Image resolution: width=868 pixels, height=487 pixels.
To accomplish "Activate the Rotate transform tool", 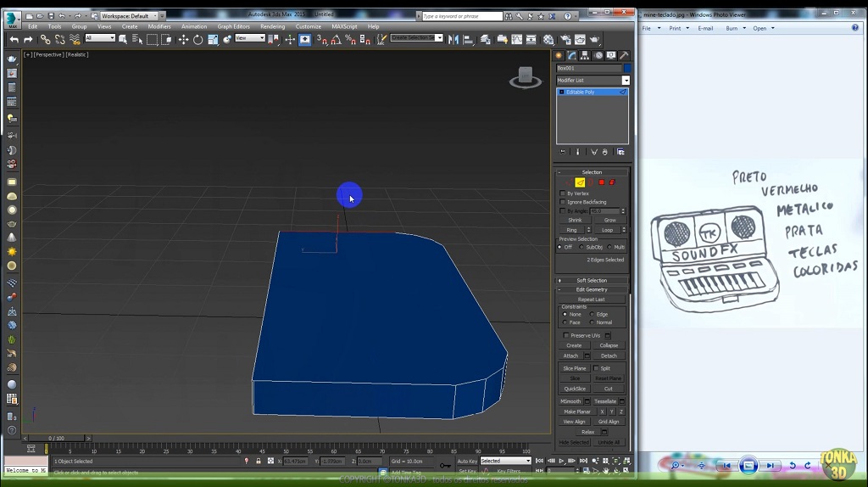I will 198,40.
